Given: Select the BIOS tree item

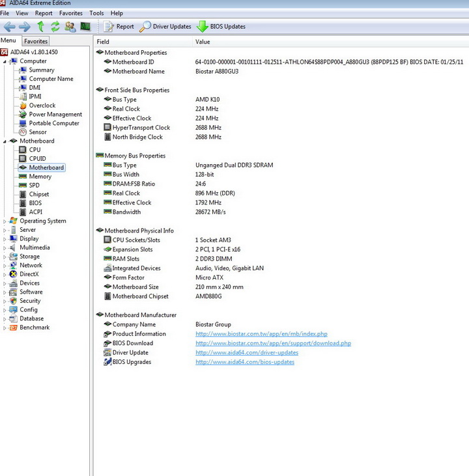Looking at the screenshot, I should pos(35,203).
